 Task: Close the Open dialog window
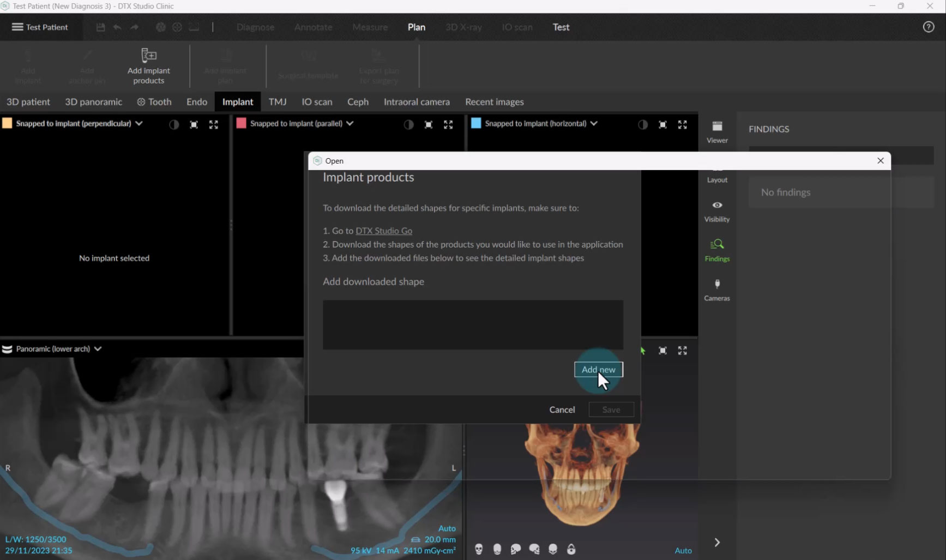(x=881, y=160)
